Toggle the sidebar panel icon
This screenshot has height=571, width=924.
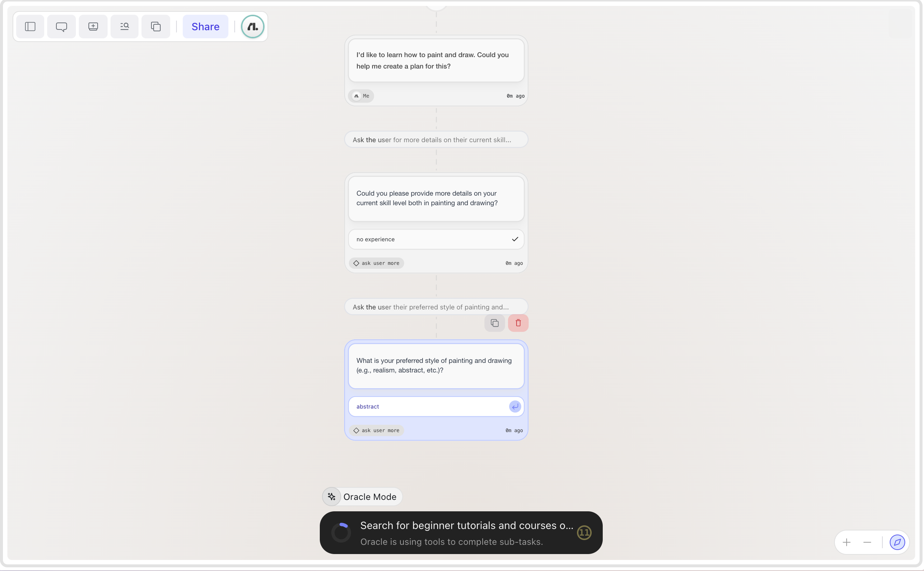(x=30, y=27)
